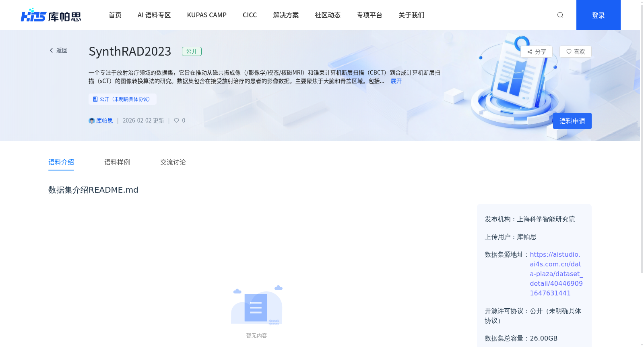Click the 登录 login button
This screenshot has width=644, height=347.
tap(598, 15)
